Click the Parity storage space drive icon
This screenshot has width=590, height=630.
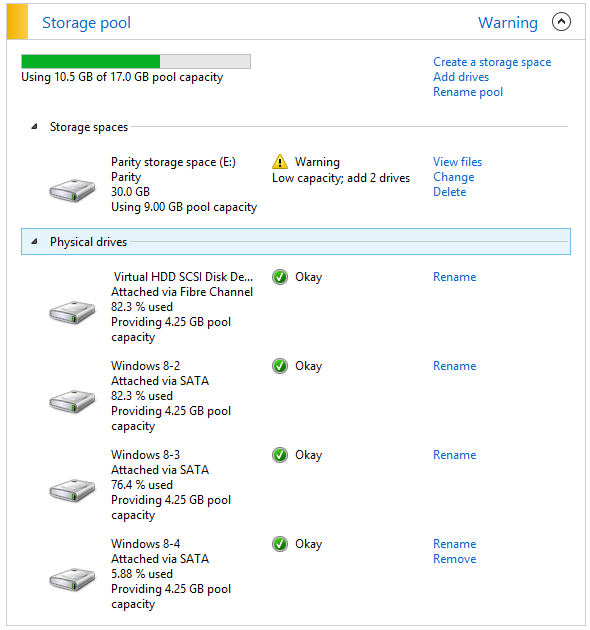click(x=72, y=190)
